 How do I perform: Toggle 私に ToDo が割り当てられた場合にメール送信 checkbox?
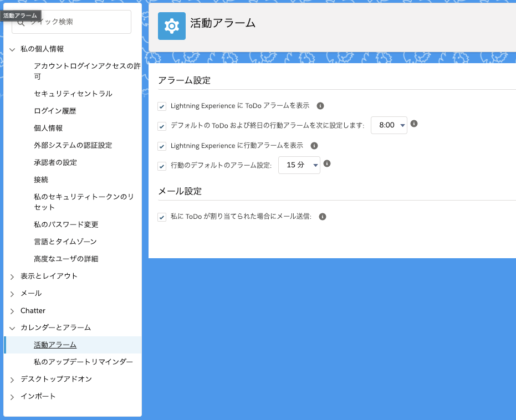pos(162,217)
